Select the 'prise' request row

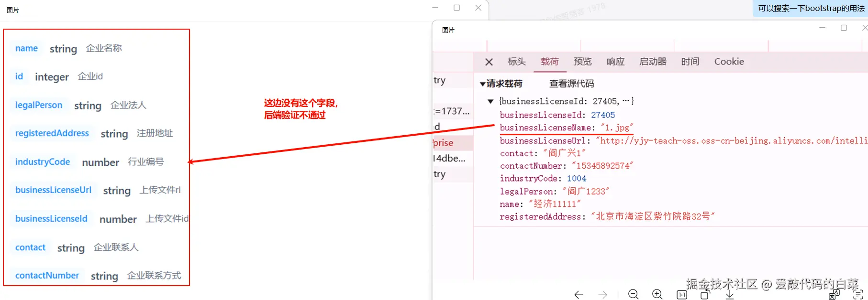tap(453, 143)
